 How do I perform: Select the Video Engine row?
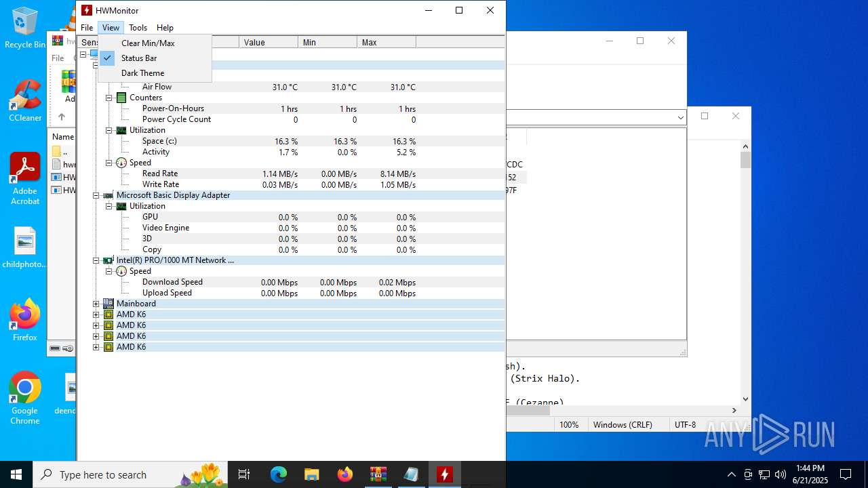[x=291, y=228]
